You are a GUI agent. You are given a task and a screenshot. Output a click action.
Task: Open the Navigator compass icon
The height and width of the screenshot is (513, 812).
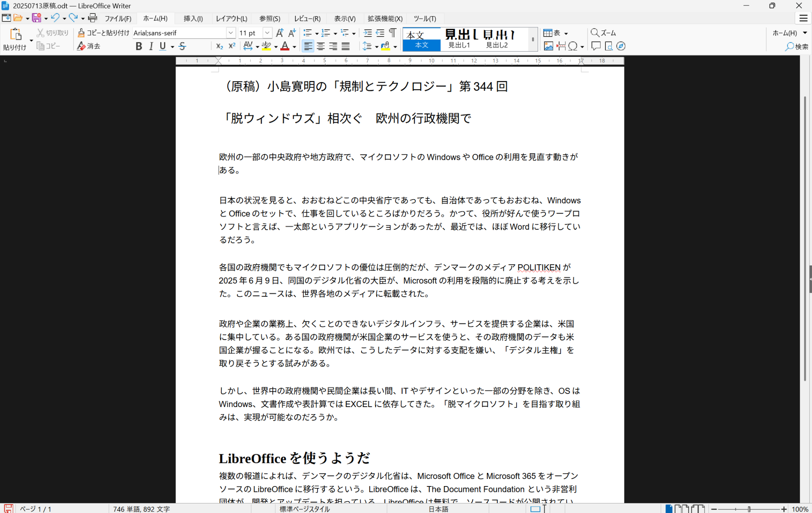[621, 46]
